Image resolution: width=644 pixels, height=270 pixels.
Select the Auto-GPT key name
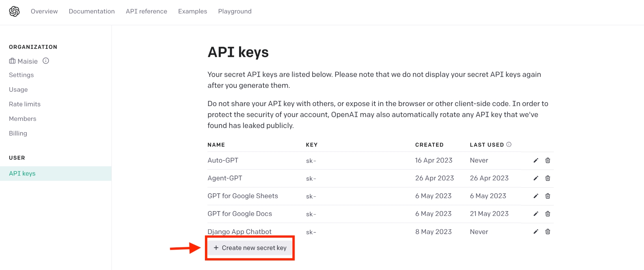(x=223, y=160)
